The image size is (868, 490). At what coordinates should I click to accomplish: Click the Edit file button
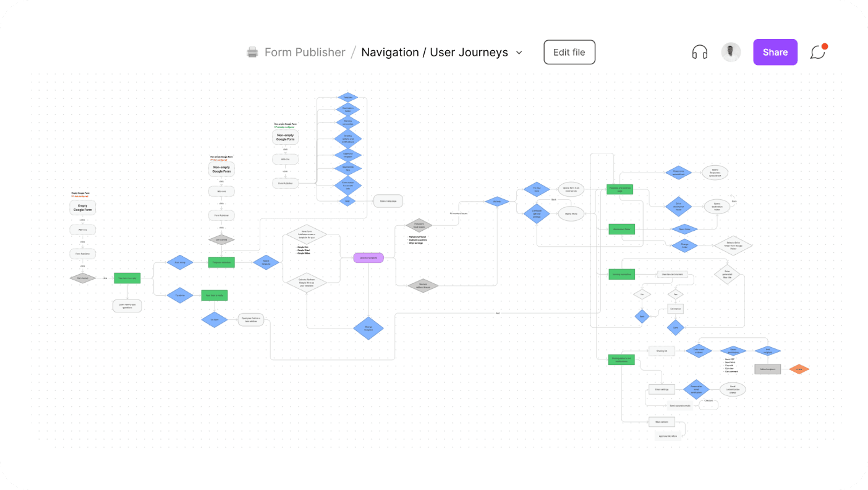click(x=569, y=53)
